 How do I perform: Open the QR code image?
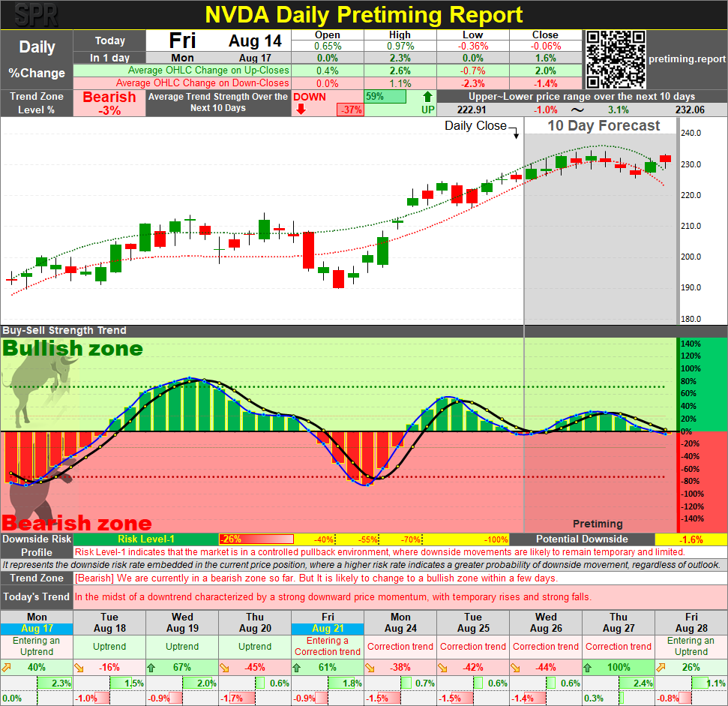click(x=616, y=59)
